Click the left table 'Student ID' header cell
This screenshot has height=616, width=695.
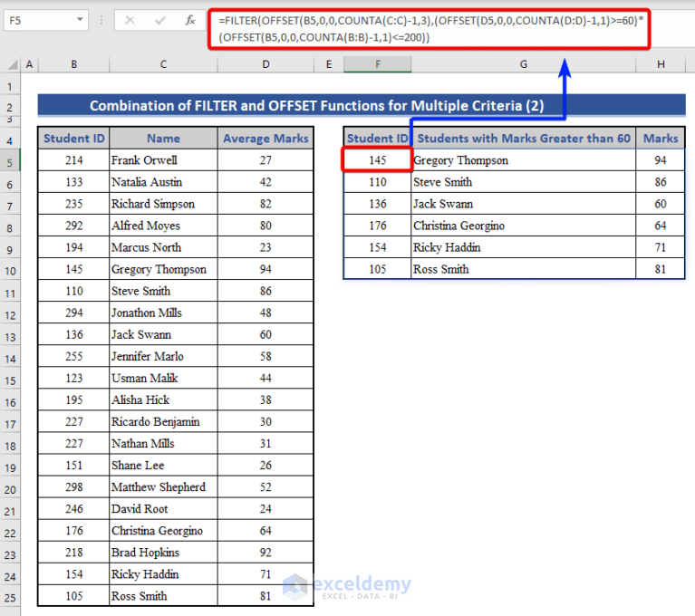(74, 139)
